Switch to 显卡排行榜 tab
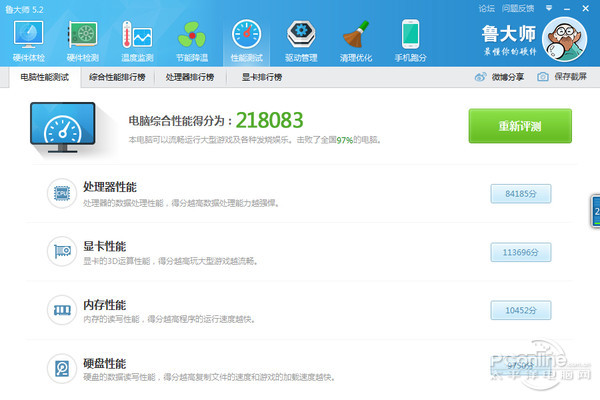The width and height of the screenshot is (600, 400). [x=262, y=77]
